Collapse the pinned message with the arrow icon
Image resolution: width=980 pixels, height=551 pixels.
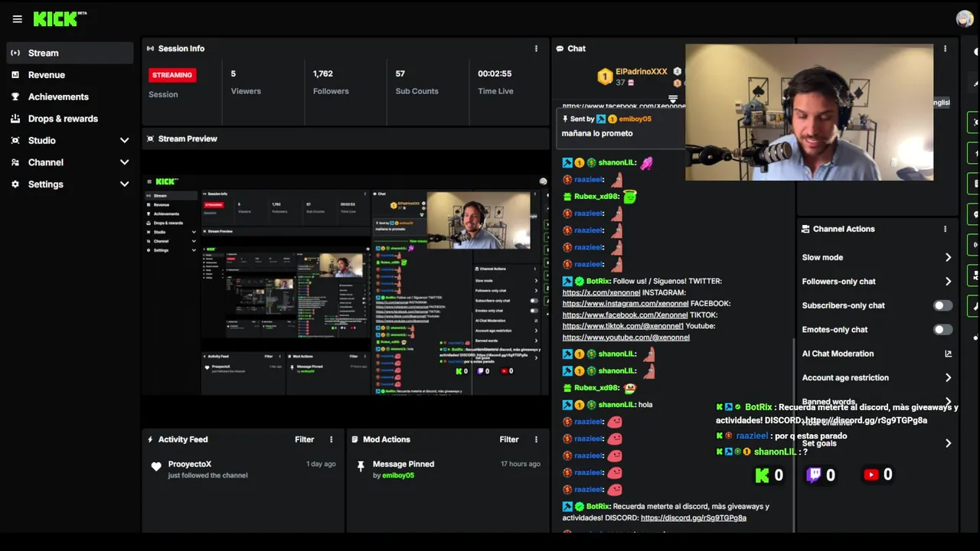click(x=673, y=99)
